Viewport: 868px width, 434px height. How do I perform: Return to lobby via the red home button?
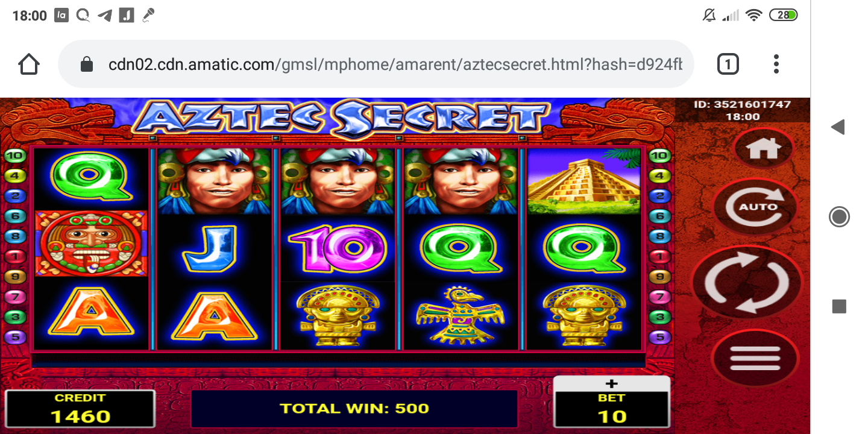pos(763,148)
